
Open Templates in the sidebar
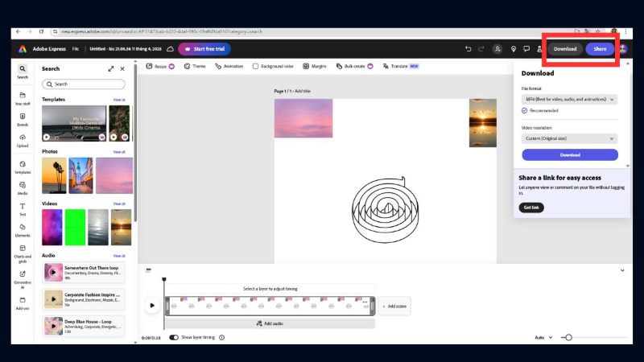23,167
